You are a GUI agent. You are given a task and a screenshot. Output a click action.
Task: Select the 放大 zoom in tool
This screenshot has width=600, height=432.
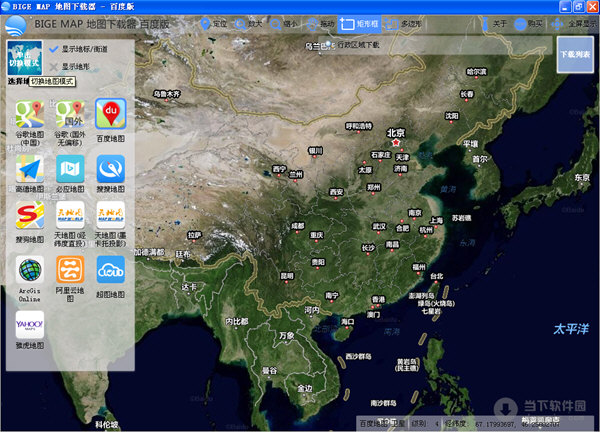tap(249, 24)
